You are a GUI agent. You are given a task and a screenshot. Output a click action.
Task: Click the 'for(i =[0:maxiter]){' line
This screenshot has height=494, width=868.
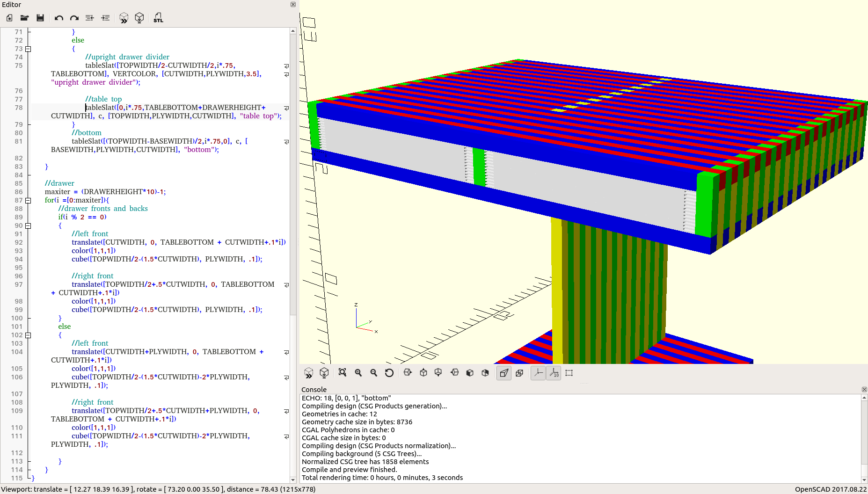77,200
